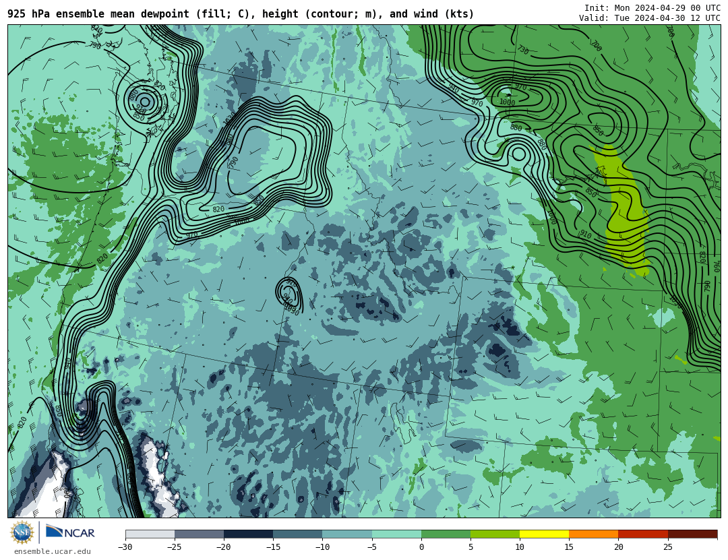Click the colorbar tick label -15
Image resolution: width=728 pixels, height=560 pixels.
[x=273, y=547]
